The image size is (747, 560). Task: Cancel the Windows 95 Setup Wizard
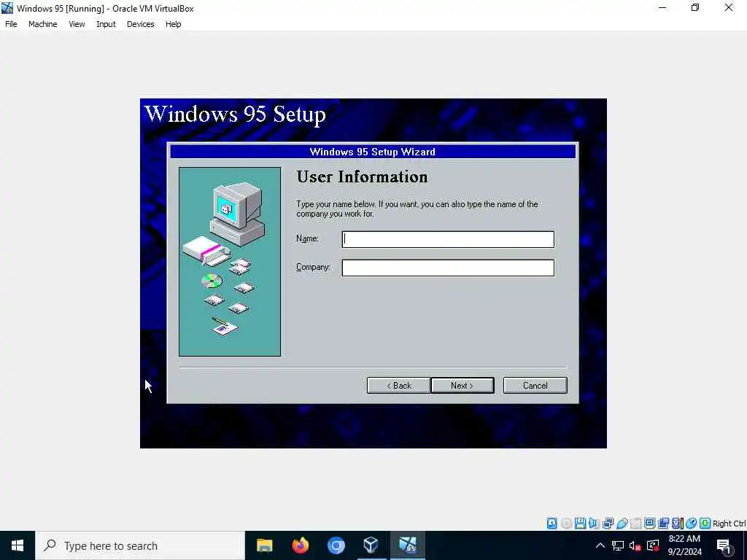pos(535,386)
